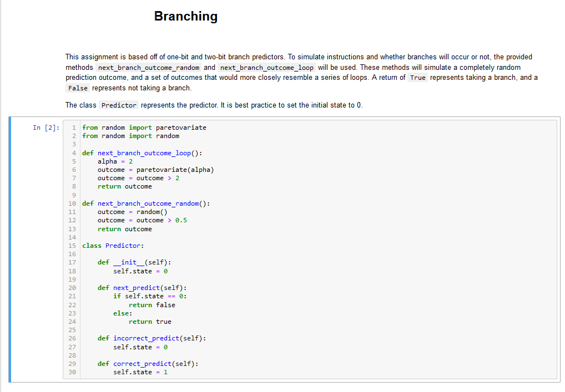Click the False inline code span
Viewport: 565px width, 392px height.
(77, 88)
